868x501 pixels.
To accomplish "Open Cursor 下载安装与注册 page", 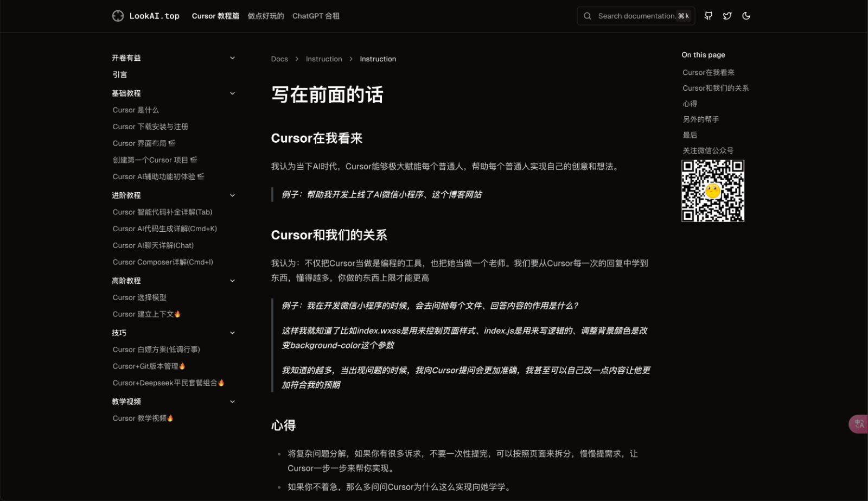I will [x=150, y=126].
